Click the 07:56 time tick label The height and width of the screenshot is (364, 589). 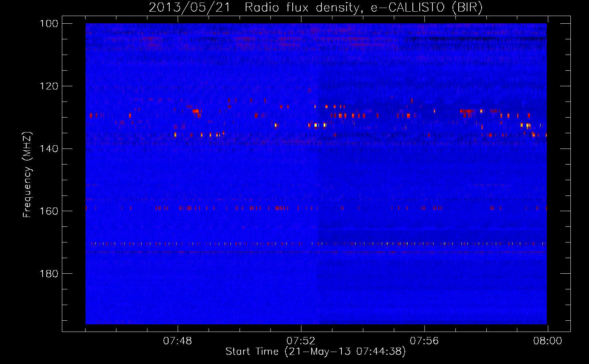(x=424, y=341)
